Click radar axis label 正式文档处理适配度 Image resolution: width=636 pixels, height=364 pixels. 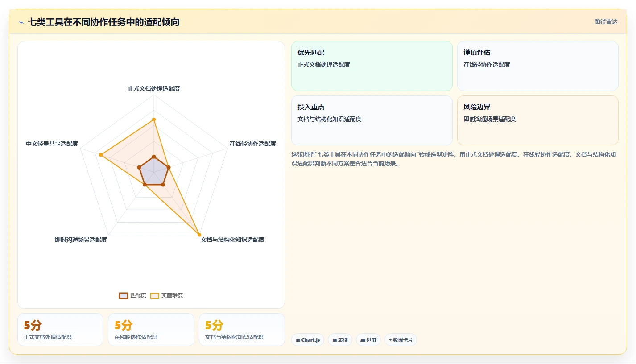(154, 88)
